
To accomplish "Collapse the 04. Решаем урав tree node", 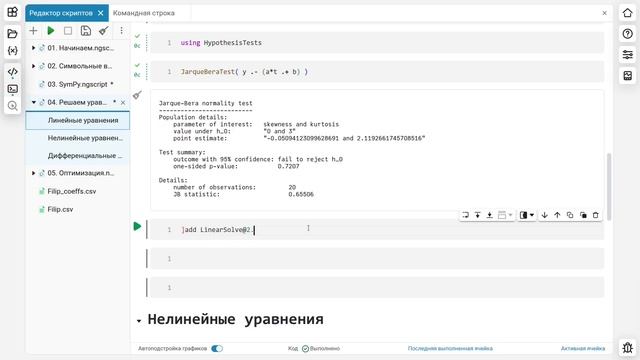I will pos(33,102).
